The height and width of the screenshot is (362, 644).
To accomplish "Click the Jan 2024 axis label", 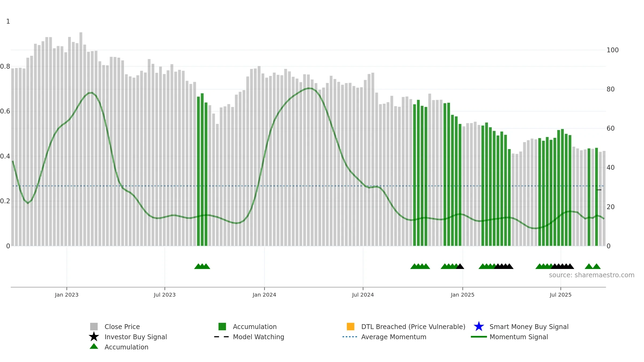I will [x=264, y=295].
